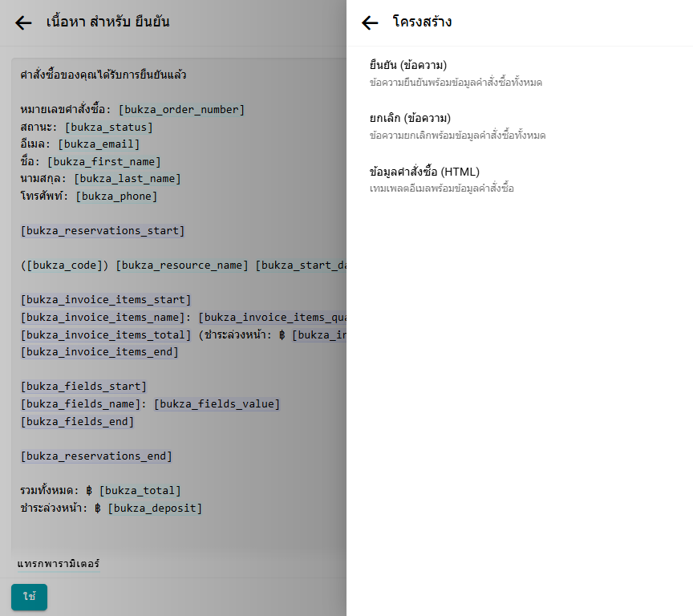Click back arrow beside เนื้อหา สำหรับ ยืนยัน
Image resolution: width=693 pixels, height=616 pixels.
pos(23,22)
